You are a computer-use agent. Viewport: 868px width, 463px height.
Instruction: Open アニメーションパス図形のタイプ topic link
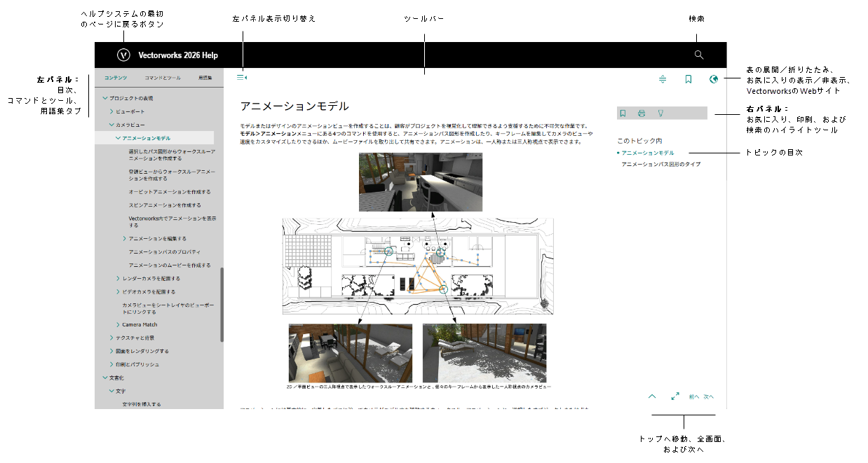coord(660,164)
